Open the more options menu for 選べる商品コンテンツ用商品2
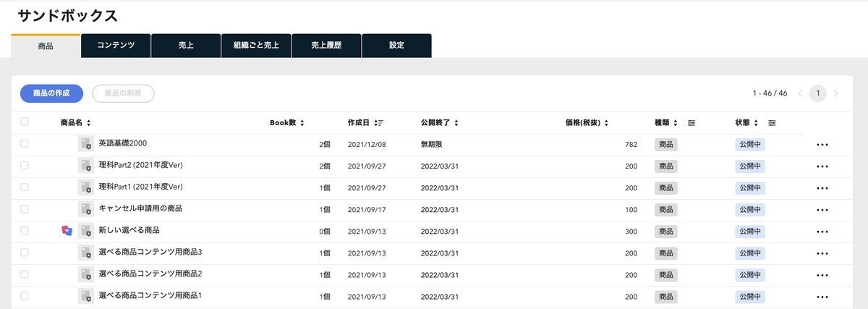This screenshot has height=309, width=868. click(821, 275)
